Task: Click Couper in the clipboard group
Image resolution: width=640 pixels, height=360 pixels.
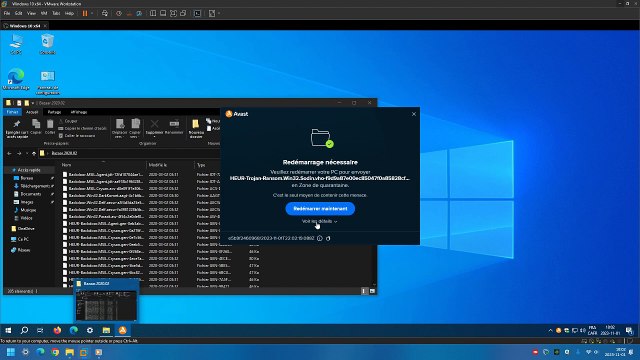Action: 68,121
